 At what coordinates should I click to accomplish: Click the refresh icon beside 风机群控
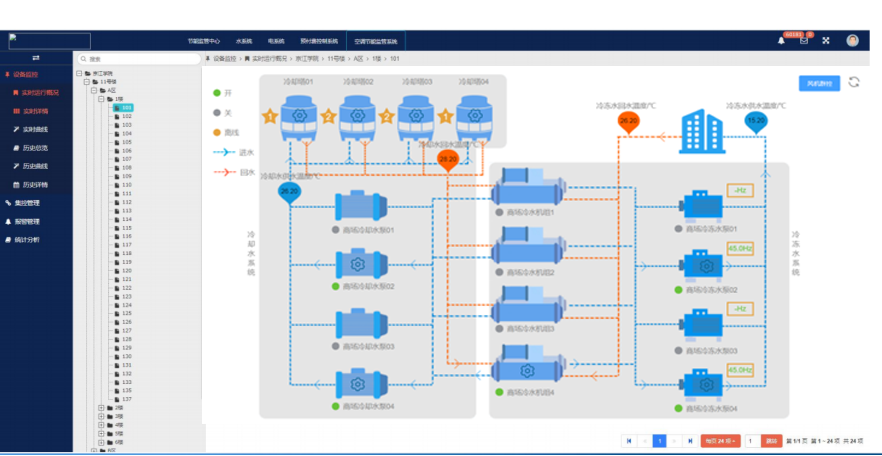point(854,82)
